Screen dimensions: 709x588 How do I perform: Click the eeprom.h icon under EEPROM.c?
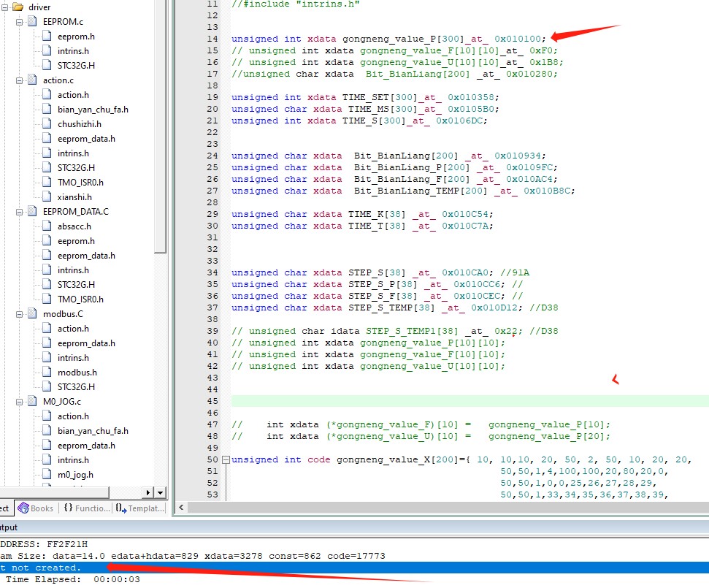[47, 37]
